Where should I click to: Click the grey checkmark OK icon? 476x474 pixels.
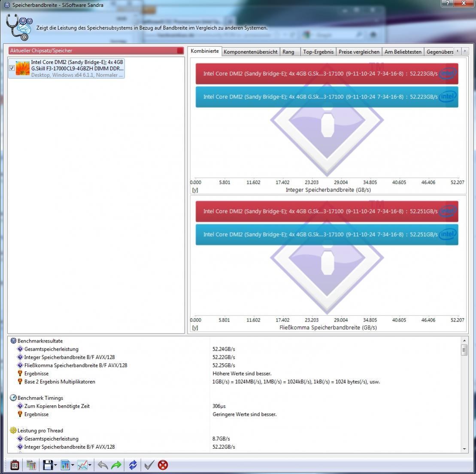point(149,465)
